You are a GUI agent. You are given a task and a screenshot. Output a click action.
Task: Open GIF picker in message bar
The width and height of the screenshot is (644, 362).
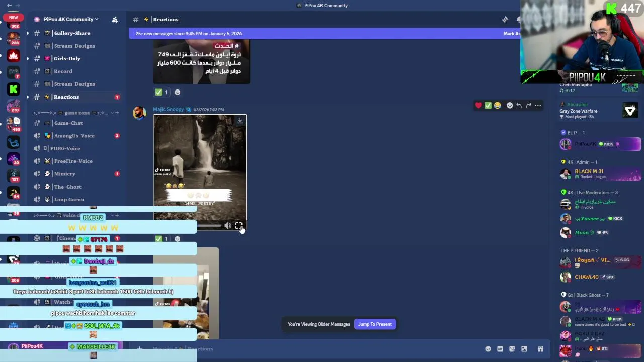[500, 349]
